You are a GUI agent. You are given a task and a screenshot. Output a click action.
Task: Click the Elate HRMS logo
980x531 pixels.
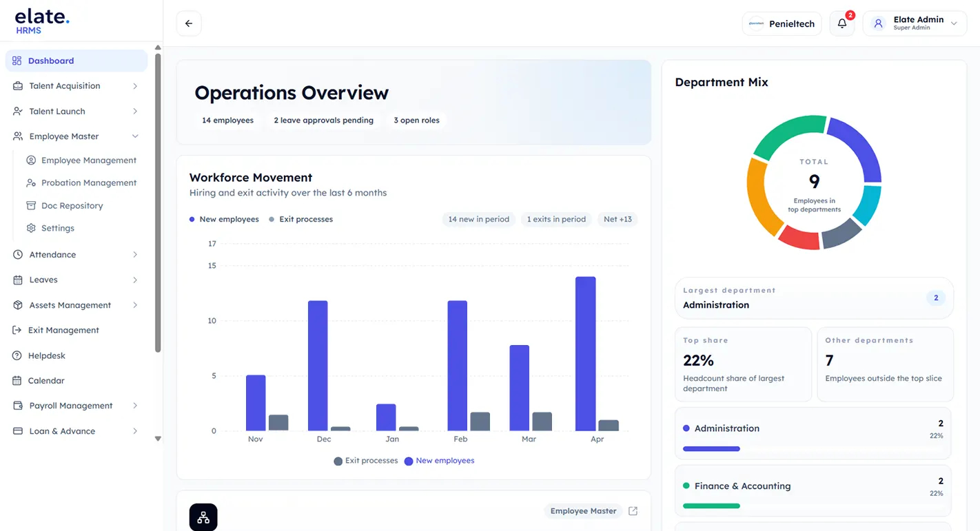coord(42,22)
